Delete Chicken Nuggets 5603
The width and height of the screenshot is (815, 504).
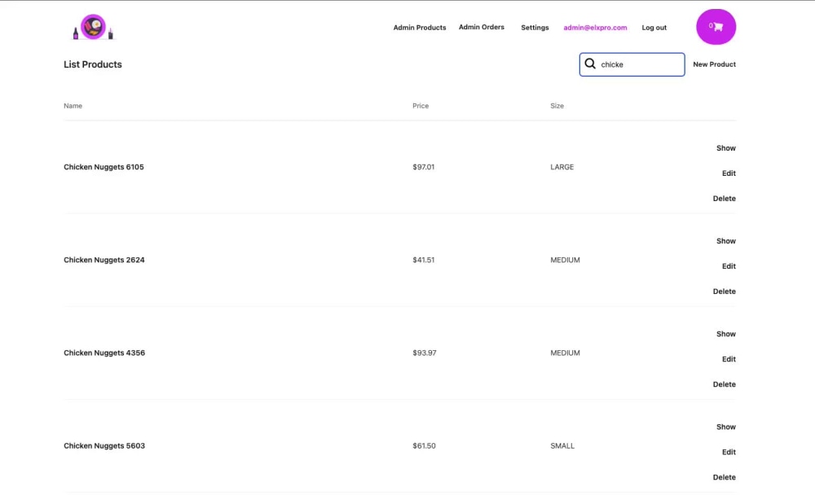724,477
